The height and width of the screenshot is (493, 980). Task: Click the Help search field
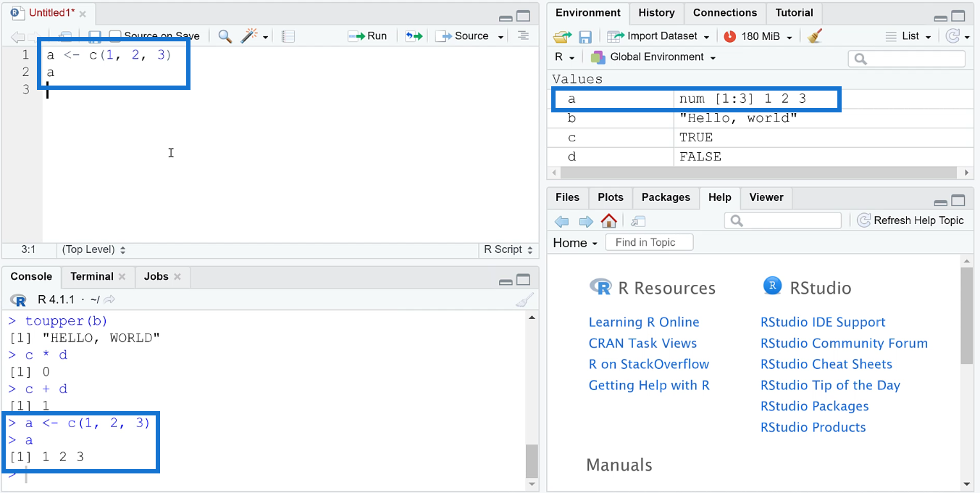pos(782,220)
